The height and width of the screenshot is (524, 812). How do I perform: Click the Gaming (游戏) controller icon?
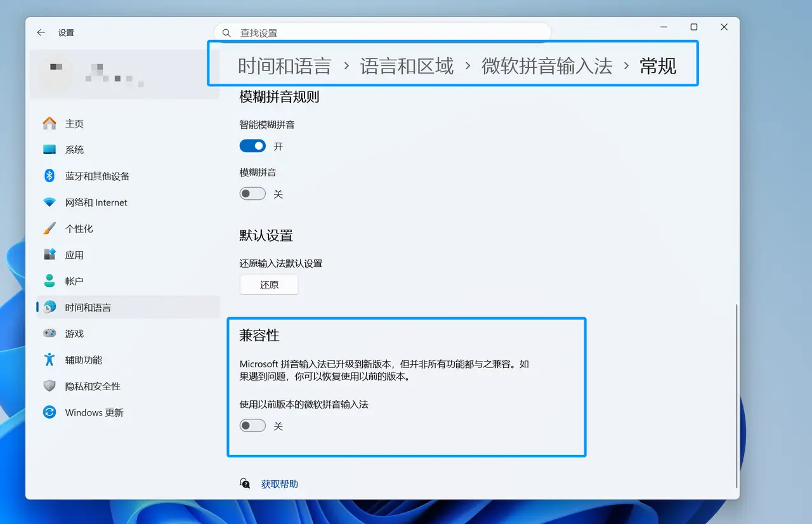(49, 334)
